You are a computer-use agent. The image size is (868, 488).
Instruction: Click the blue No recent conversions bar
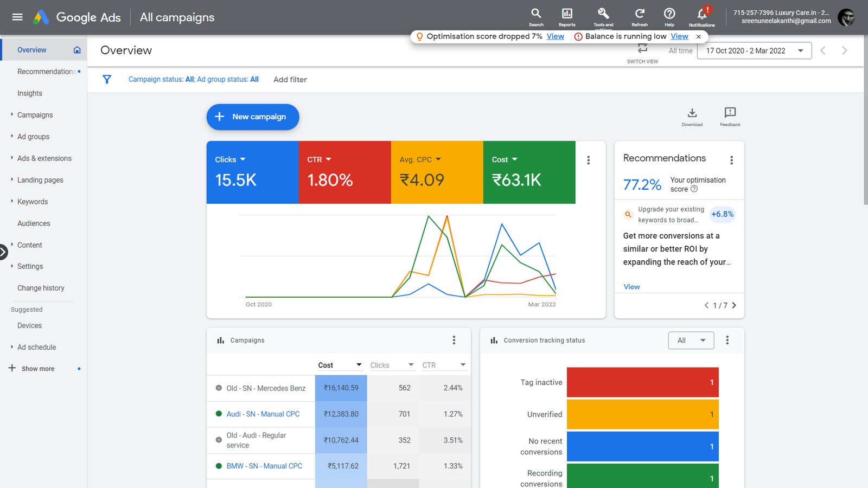coord(642,446)
